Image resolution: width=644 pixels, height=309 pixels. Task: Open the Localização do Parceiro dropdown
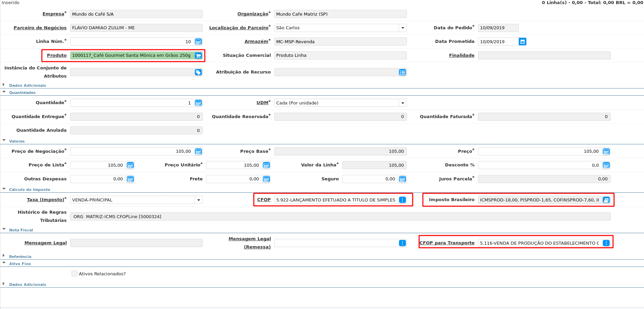click(x=403, y=28)
